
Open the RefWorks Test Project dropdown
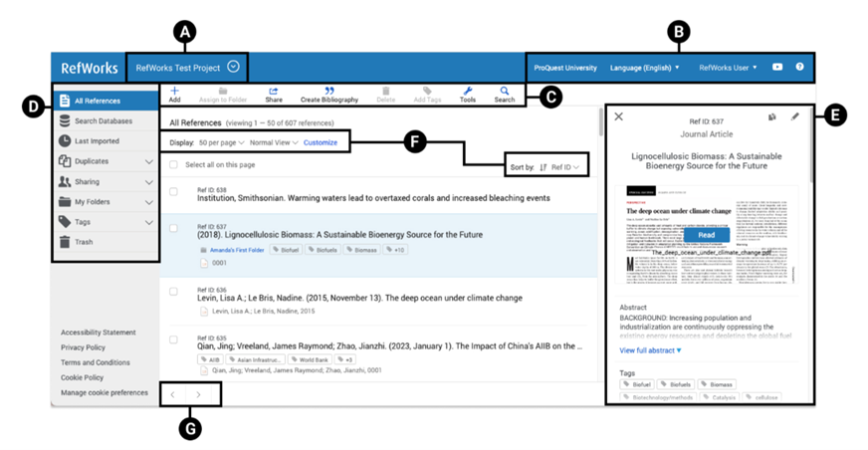point(187,68)
